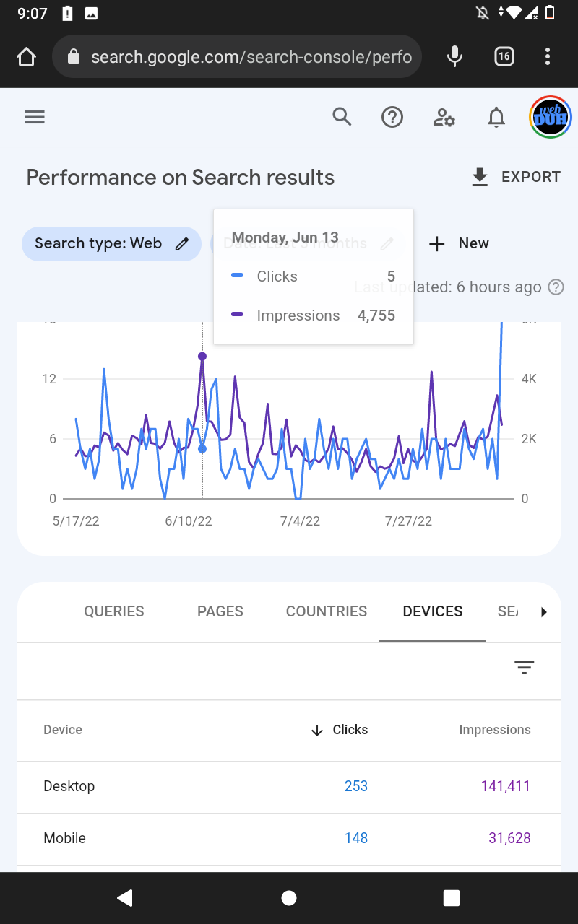Tap the search magnifier icon

342,117
